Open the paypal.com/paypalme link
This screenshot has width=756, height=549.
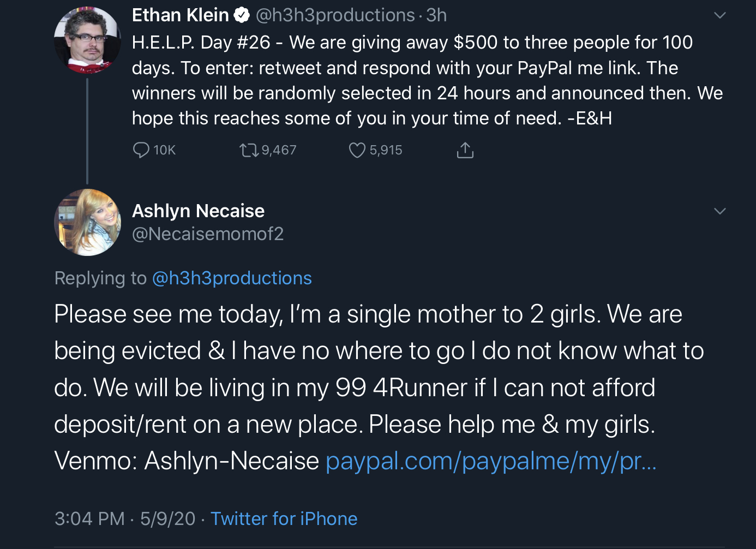click(x=491, y=461)
